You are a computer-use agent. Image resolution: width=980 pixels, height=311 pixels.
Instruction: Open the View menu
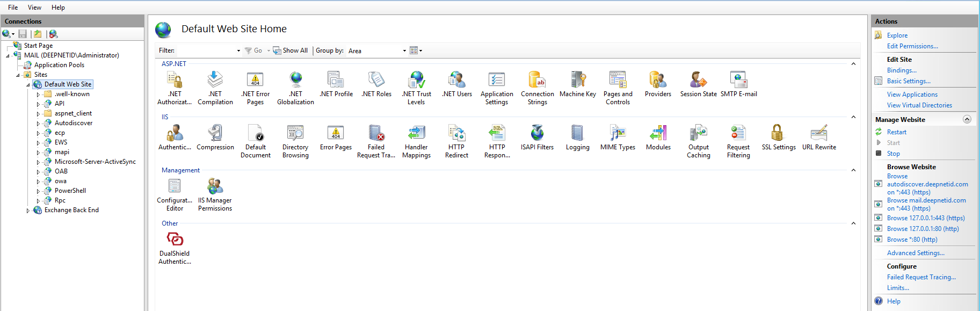click(34, 8)
